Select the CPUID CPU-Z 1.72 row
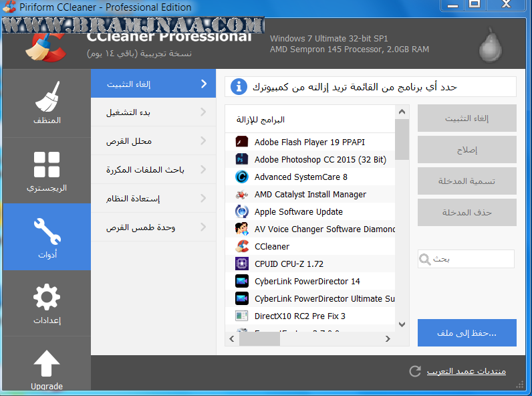 point(310,264)
